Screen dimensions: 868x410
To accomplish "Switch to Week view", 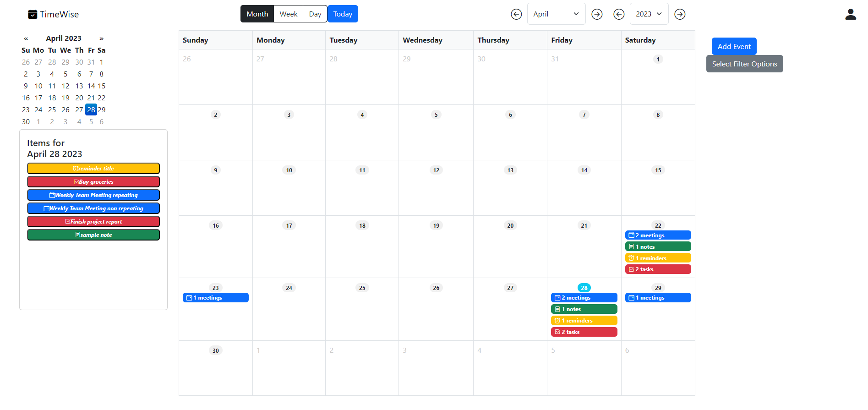I will pyautogui.click(x=289, y=14).
